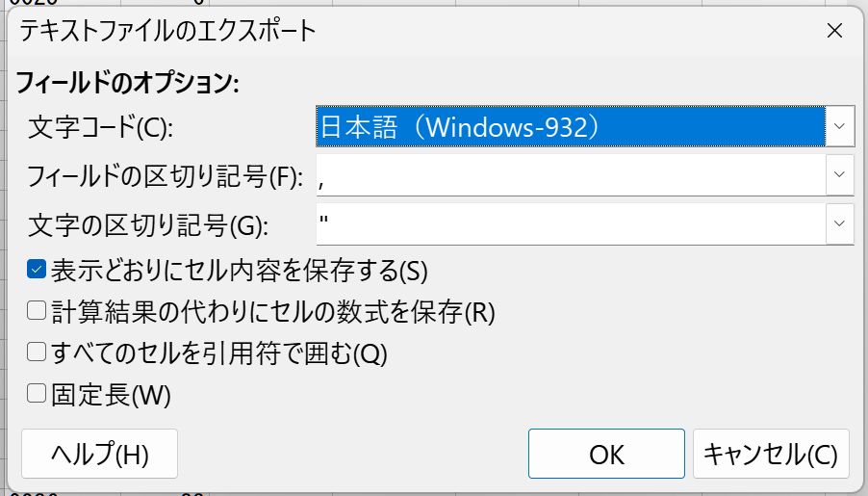Click the キャンセル(C) button

pyautogui.click(x=771, y=454)
